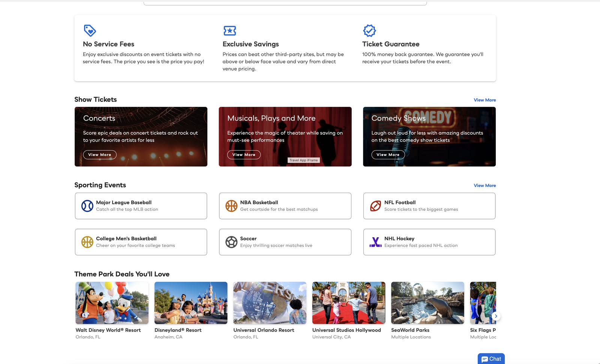Image resolution: width=600 pixels, height=364 pixels.
Task: Click the 'Catch all the top MLB action' text
Action: (x=127, y=210)
